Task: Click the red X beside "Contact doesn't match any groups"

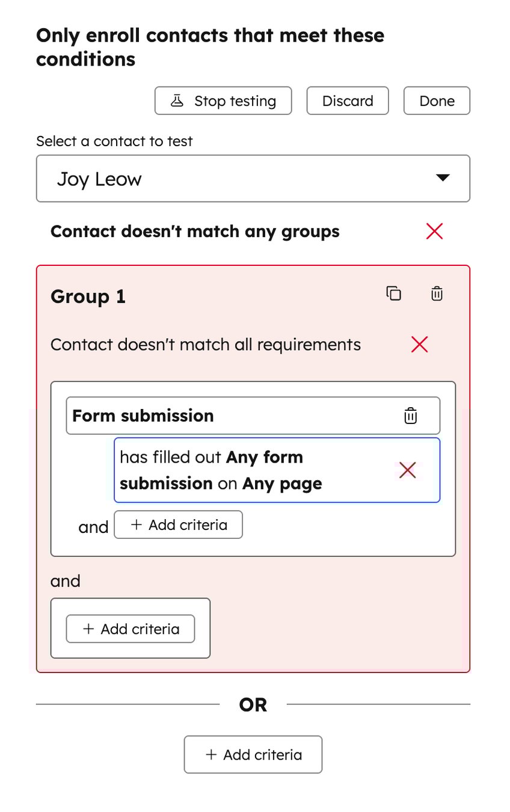Action: tap(434, 231)
